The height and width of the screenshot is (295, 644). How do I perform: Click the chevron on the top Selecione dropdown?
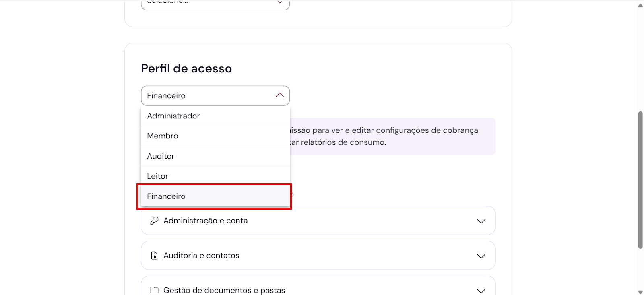point(280,3)
